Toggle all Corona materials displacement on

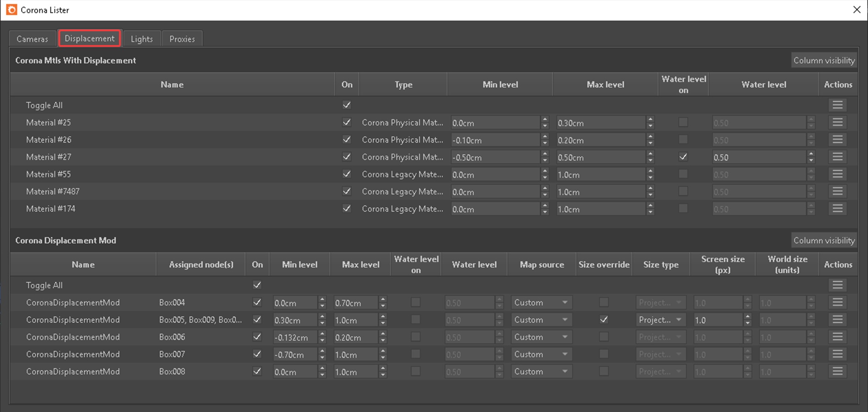tap(347, 105)
